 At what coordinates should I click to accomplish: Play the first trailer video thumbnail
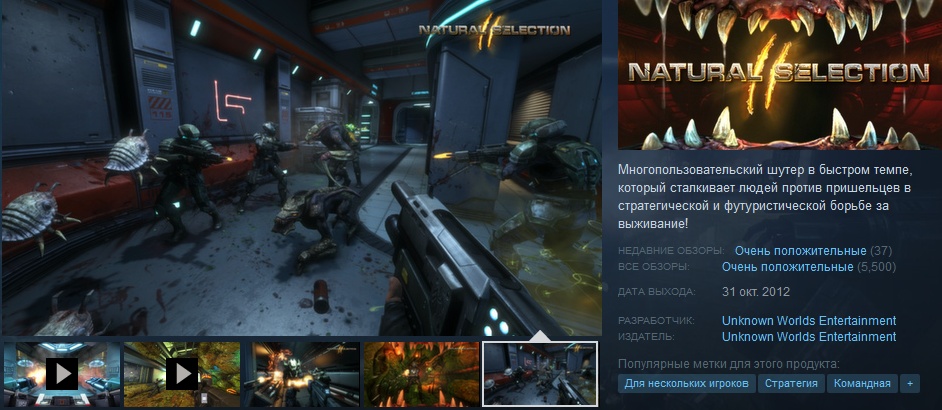pyautogui.click(x=62, y=374)
